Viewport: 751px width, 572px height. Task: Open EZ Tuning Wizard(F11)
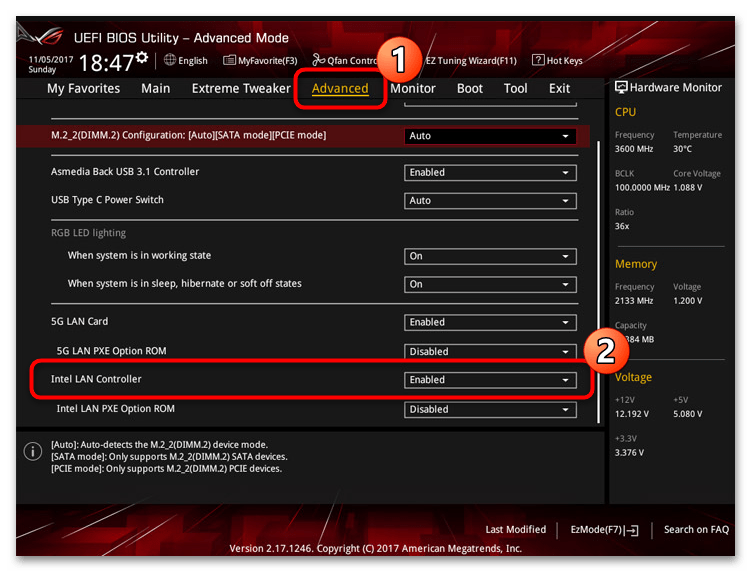click(471, 61)
